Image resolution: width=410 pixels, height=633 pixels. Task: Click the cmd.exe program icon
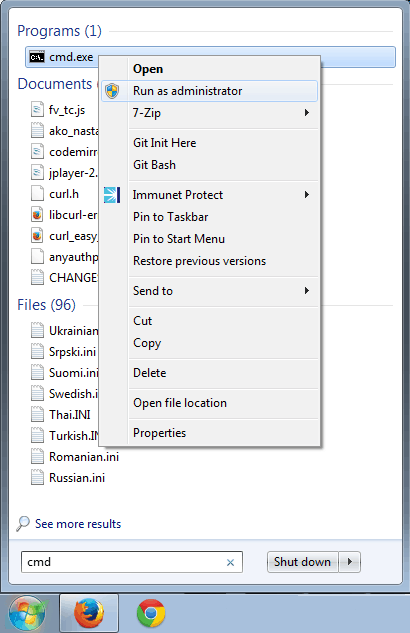(37, 57)
